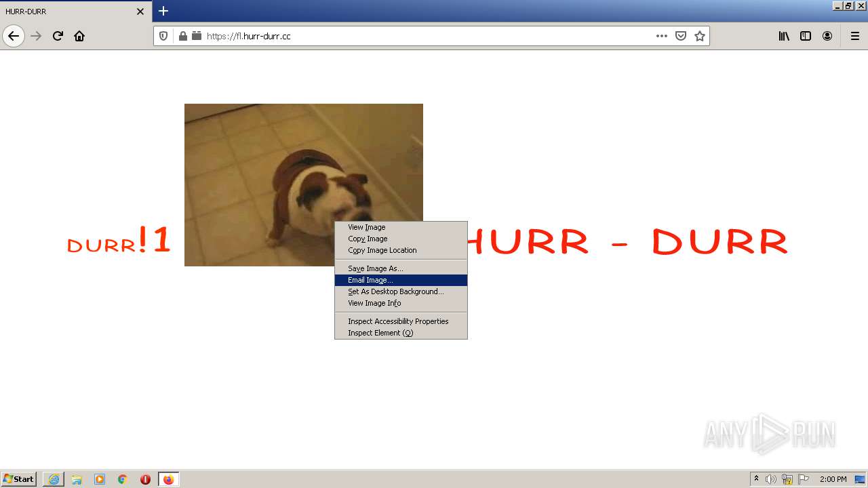The width and height of the screenshot is (868, 488).
Task: Open Windows Explorer folder in taskbar
Action: (77, 479)
